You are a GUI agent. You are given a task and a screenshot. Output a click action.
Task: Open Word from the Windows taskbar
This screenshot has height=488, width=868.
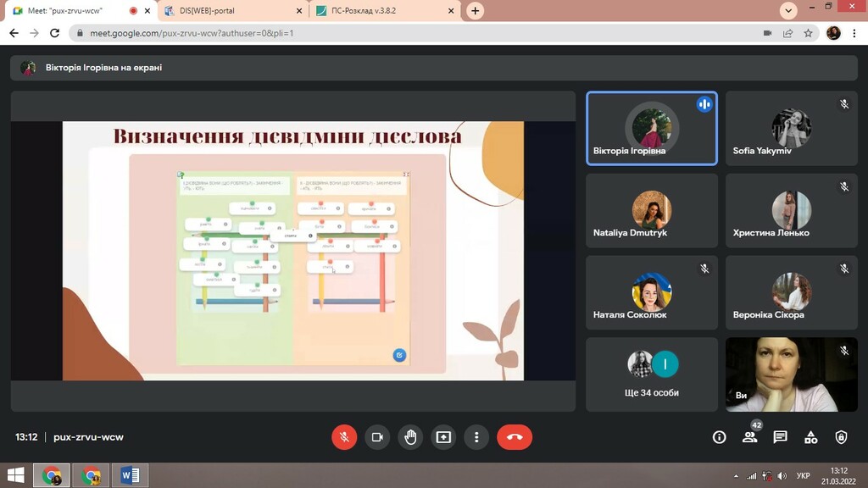[130, 475]
